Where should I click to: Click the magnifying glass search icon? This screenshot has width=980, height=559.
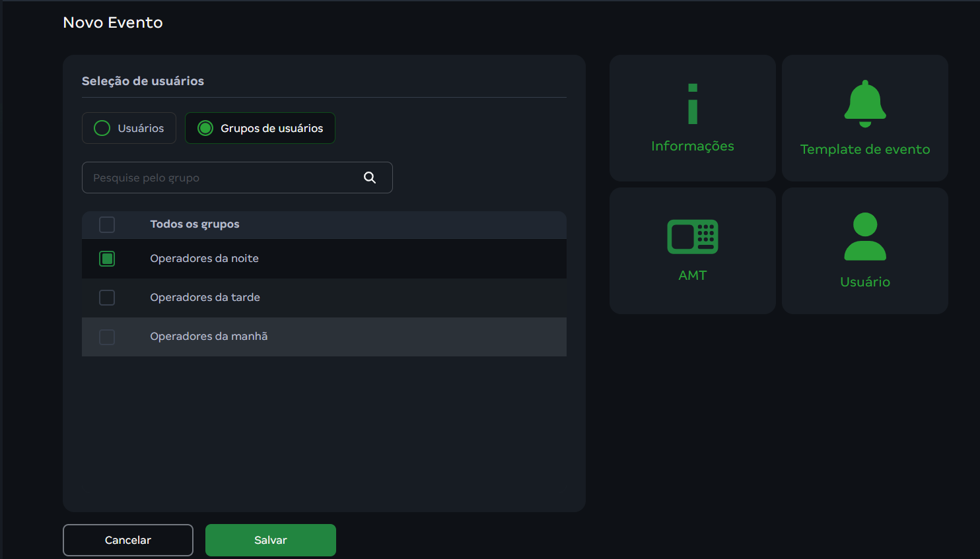click(370, 178)
